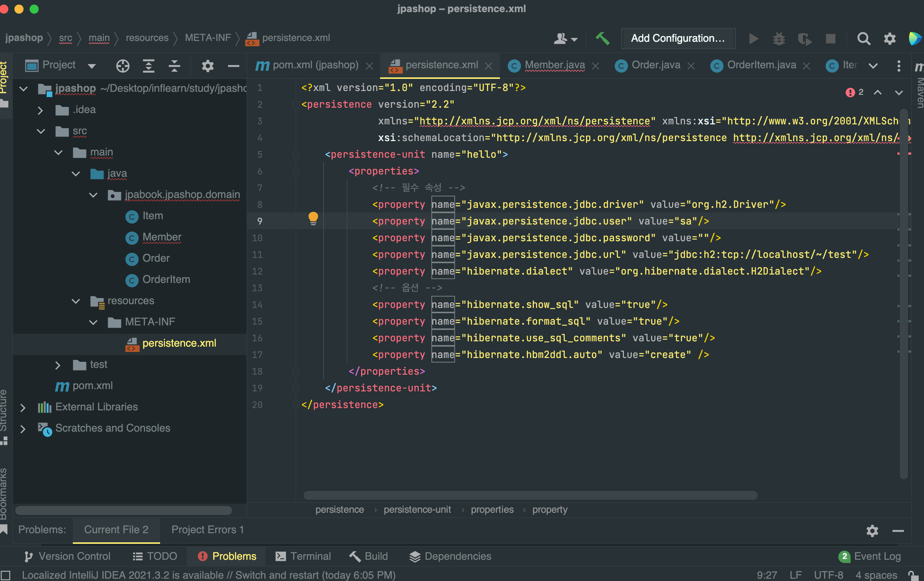Show hidden editor tabs chevron
This screenshot has width=924, height=581.
pyautogui.click(x=873, y=66)
